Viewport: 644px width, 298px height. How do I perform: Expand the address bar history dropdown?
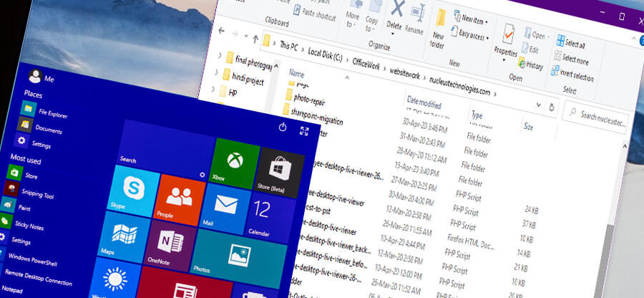pos(538,105)
